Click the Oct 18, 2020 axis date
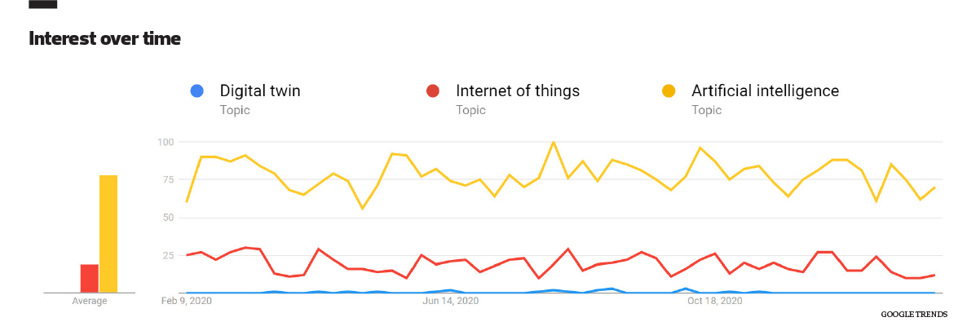The image size is (980, 335). click(714, 302)
